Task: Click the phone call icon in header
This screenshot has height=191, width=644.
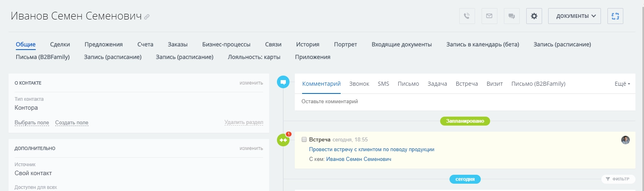Action: tap(467, 16)
